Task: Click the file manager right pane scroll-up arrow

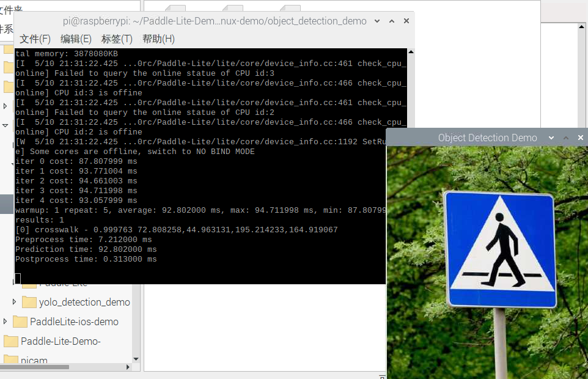Action: pos(582,27)
